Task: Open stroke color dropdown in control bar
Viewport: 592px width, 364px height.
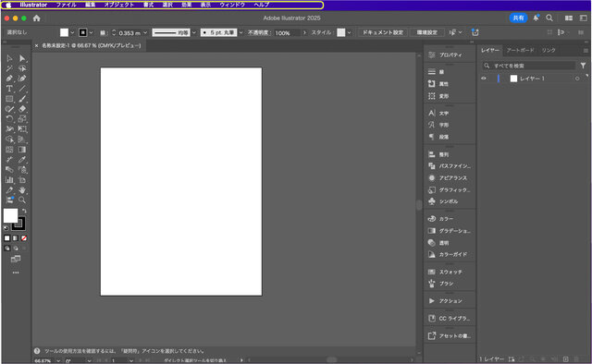Action: tap(91, 33)
